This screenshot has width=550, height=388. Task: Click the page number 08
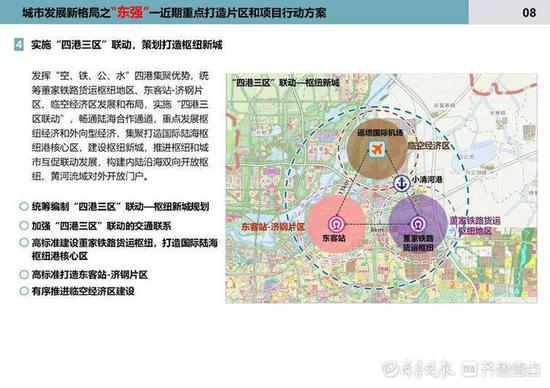529,13
